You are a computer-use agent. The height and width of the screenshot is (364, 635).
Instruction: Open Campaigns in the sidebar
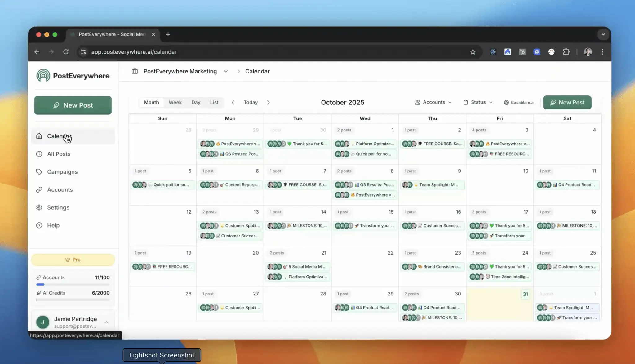[73, 172]
